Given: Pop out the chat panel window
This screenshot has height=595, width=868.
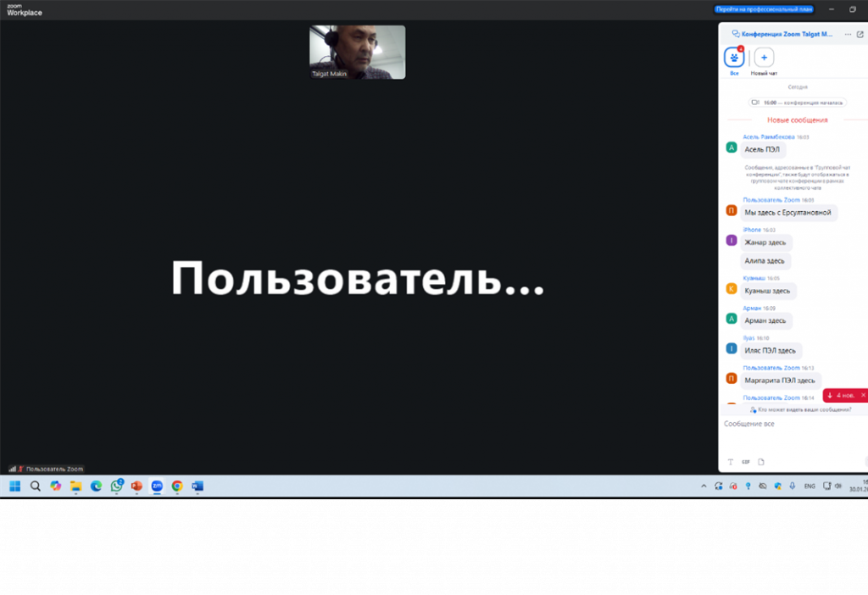Looking at the screenshot, I should [860, 35].
